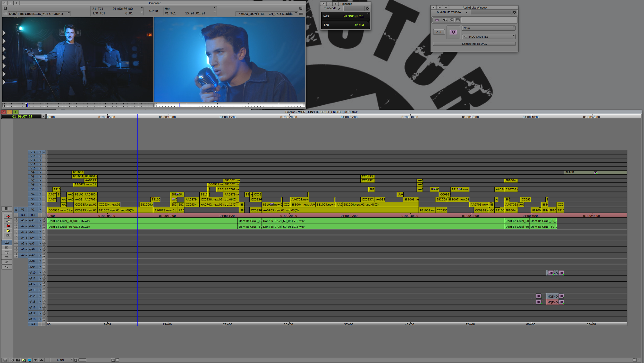Viewport: 644px width, 363px height.
Task: Open the AudioSuite tab options menu circle
Action: click(514, 12)
